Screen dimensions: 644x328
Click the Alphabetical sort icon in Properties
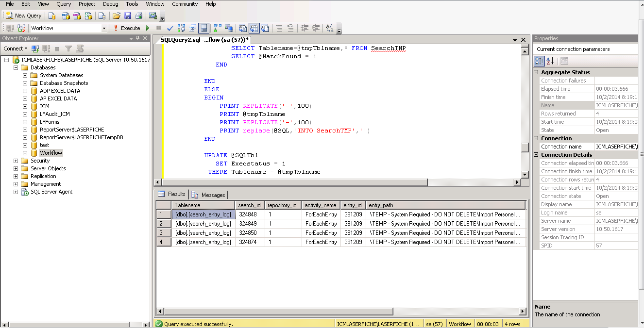tap(550, 61)
